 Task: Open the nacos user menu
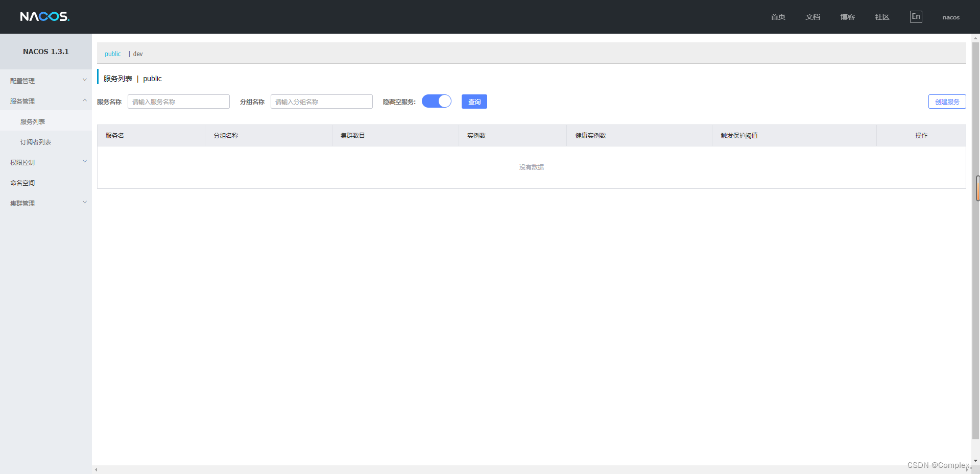tap(950, 17)
